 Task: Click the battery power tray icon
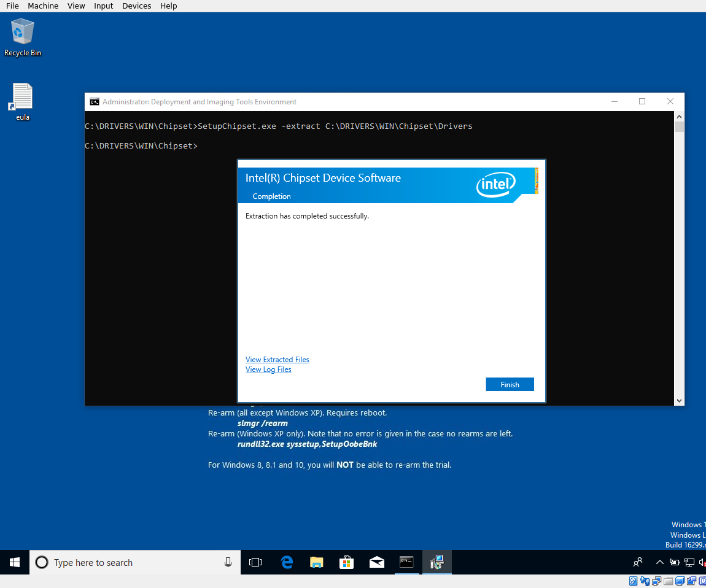pos(674,562)
